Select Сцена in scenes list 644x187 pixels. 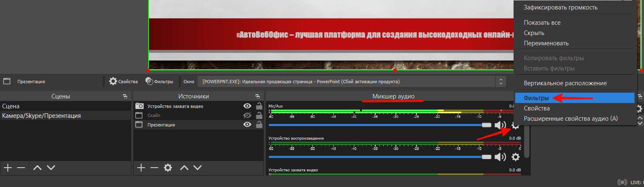click(x=65, y=106)
